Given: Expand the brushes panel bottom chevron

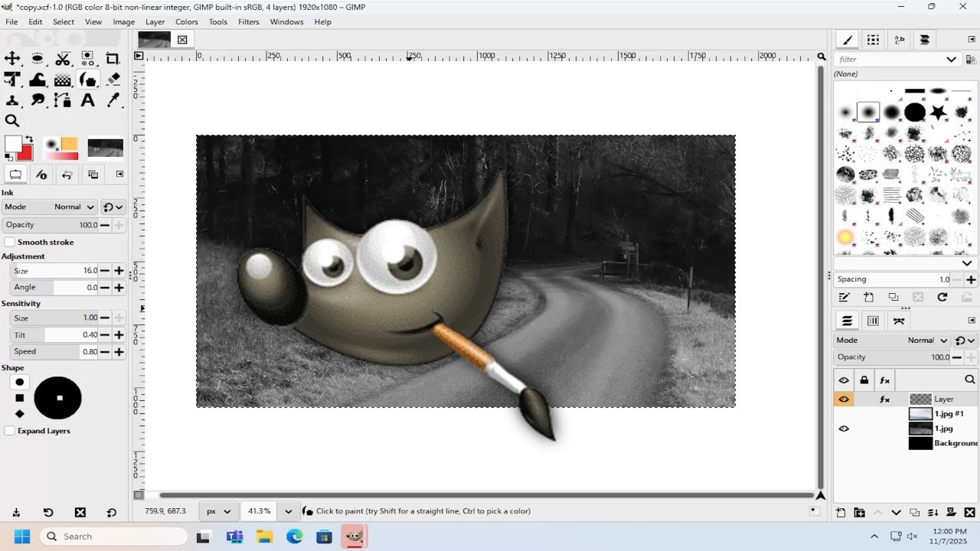Looking at the screenshot, I should (x=967, y=262).
